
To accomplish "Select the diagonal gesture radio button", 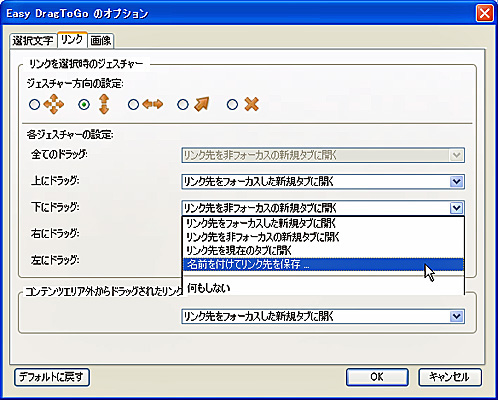I will pos(183,105).
